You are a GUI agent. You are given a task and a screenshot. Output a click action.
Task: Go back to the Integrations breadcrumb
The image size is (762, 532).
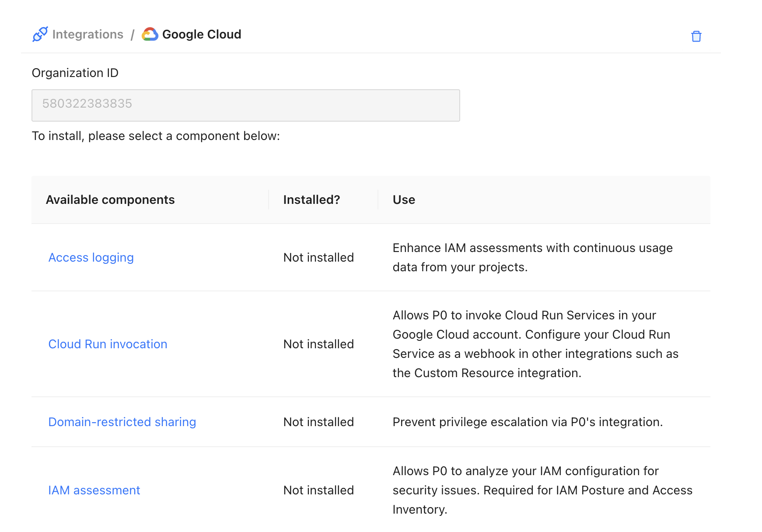[87, 34]
